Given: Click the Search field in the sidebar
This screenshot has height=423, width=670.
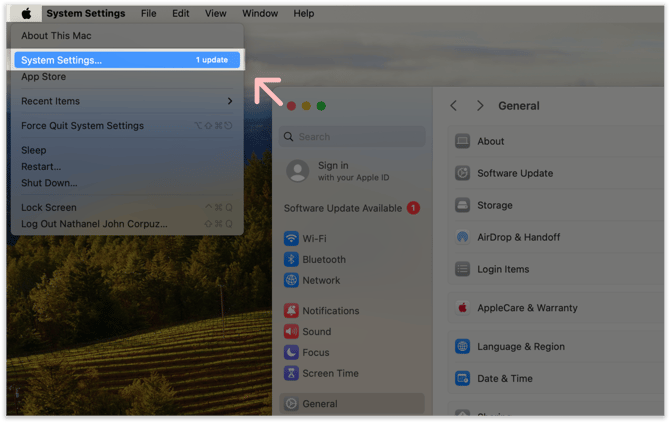Looking at the screenshot, I should click(x=352, y=136).
